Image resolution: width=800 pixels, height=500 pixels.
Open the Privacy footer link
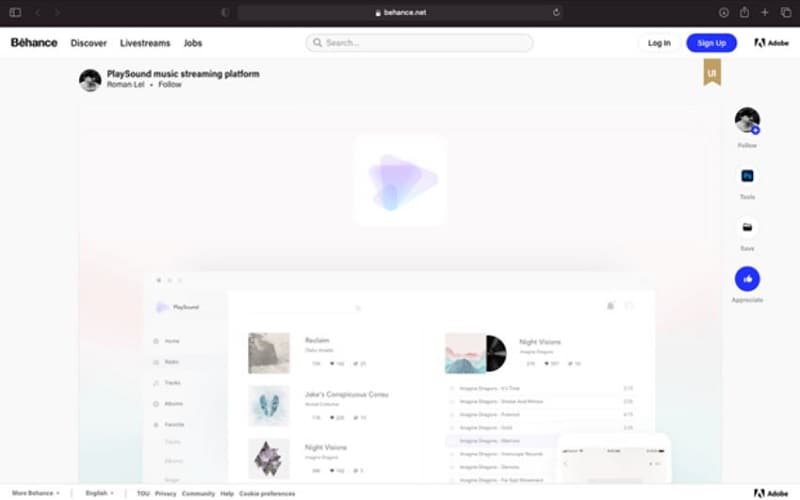tap(165, 493)
